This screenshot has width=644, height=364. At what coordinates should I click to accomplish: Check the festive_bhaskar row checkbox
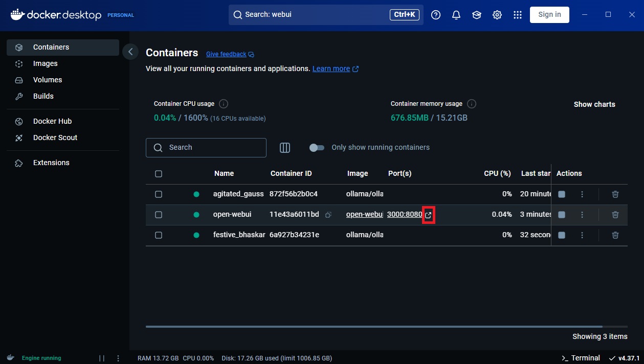coord(159,235)
